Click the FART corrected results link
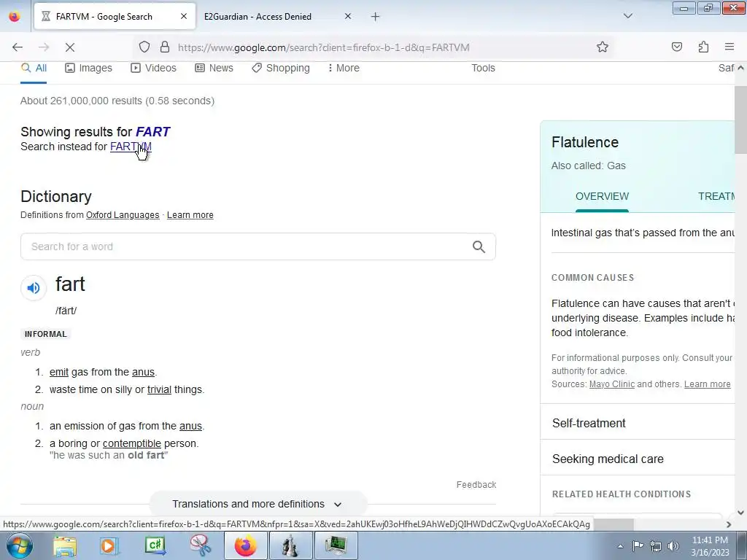Viewport: 747px width, 560px height. tap(153, 131)
